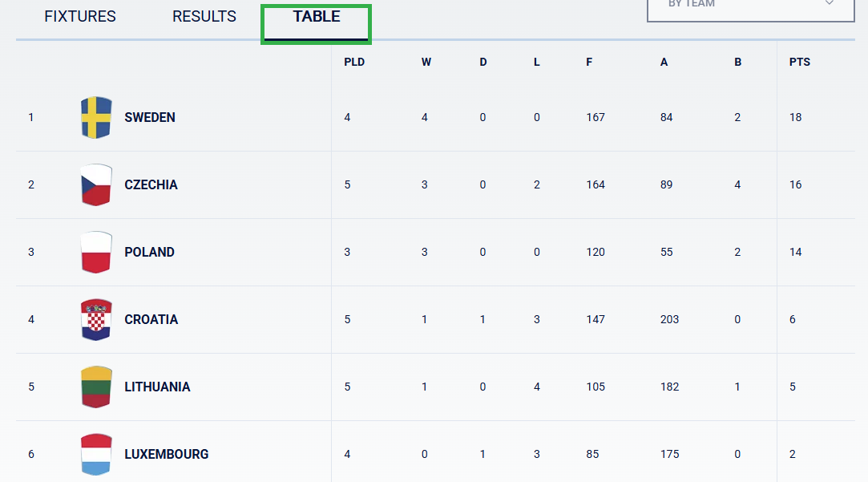The width and height of the screenshot is (868, 482).
Task: Click the Poland flag icon
Action: click(96, 252)
